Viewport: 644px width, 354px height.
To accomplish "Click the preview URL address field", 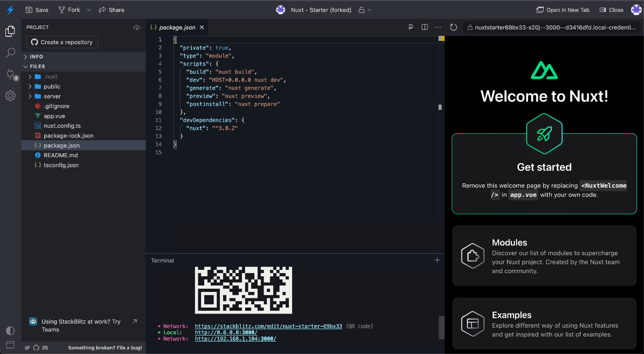I will click(x=552, y=28).
